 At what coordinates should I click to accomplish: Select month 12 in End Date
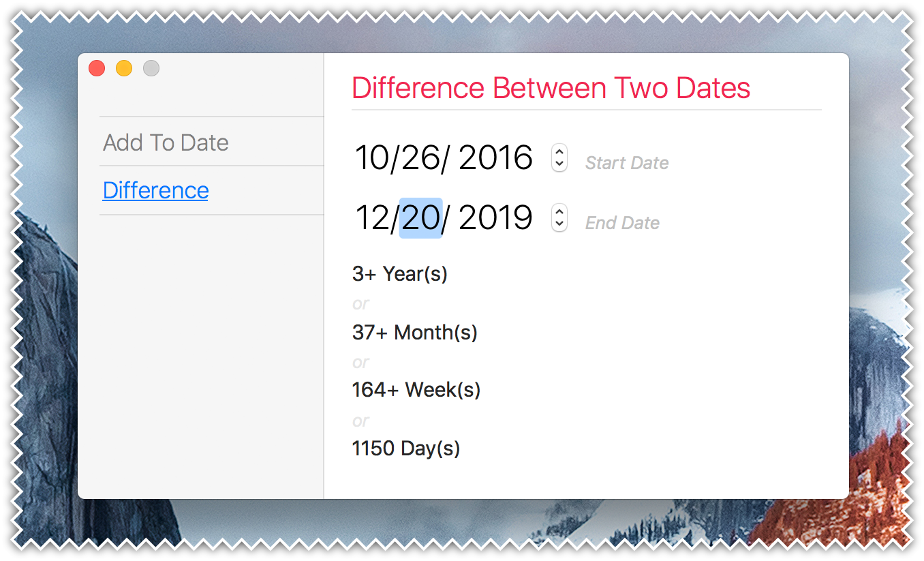click(x=372, y=218)
